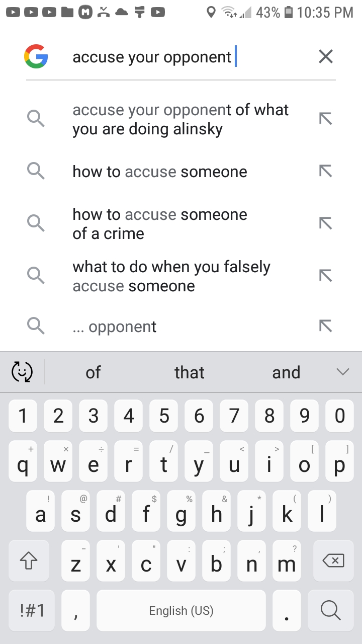
Task: Tap fill arrow beside 'of a crime' suggestion
Action: 326,223
